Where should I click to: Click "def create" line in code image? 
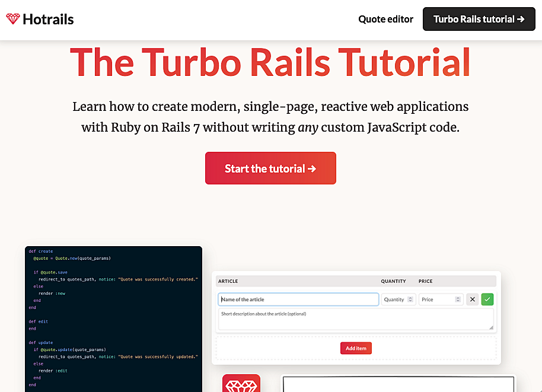click(41, 251)
